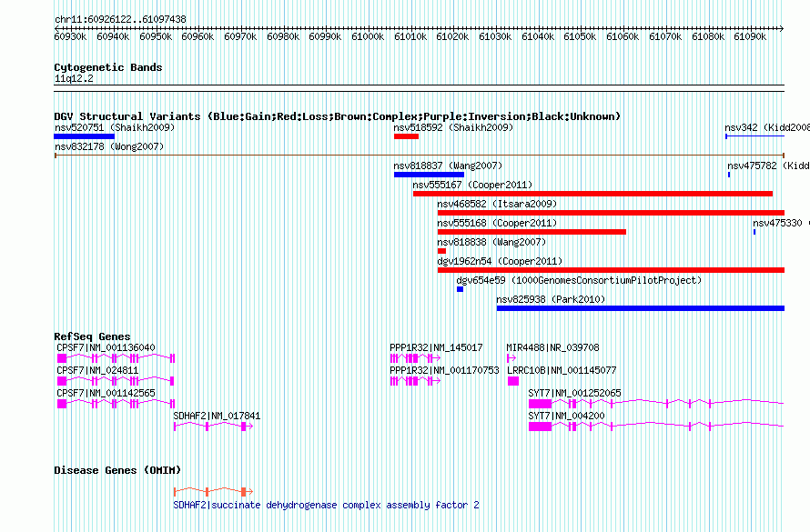Image resolution: width=810 pixels, height=532 pixels.
Task: Click the MIR4488|NR_039708 label
Action: tap(552, 347)
